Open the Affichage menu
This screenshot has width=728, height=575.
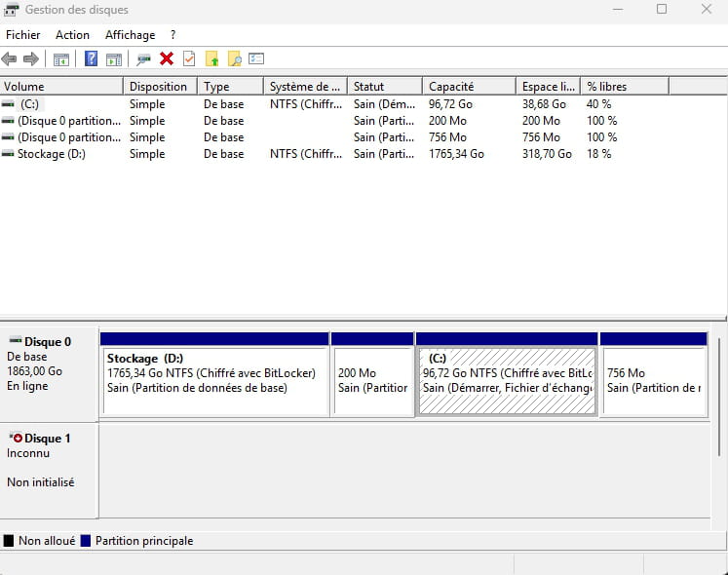[x=130, y=34]
